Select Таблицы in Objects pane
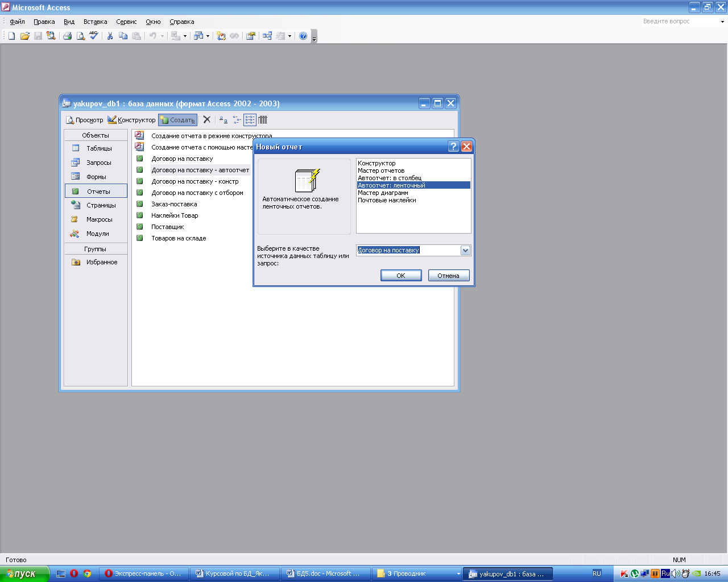The height and width of the screenshot is (582, 728). [96, 148]
